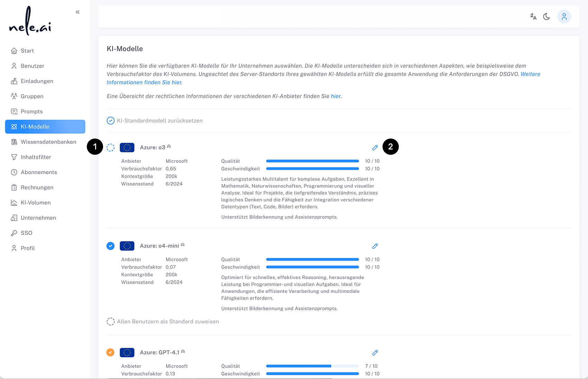The width and height of the screenshot is (588, 379).
Task: Click Azure: GPT-4.1 Qualität bar
Action: click(x=312, y=366)
